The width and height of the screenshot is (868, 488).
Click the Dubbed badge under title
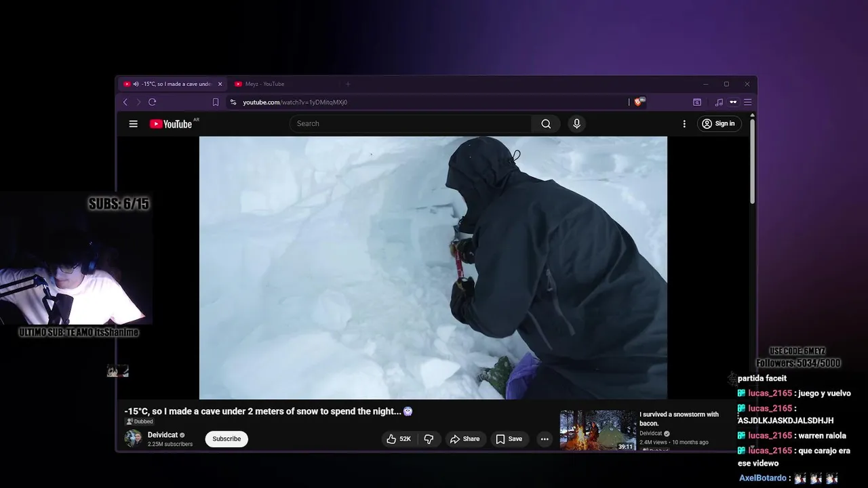[x=139, y=422]
